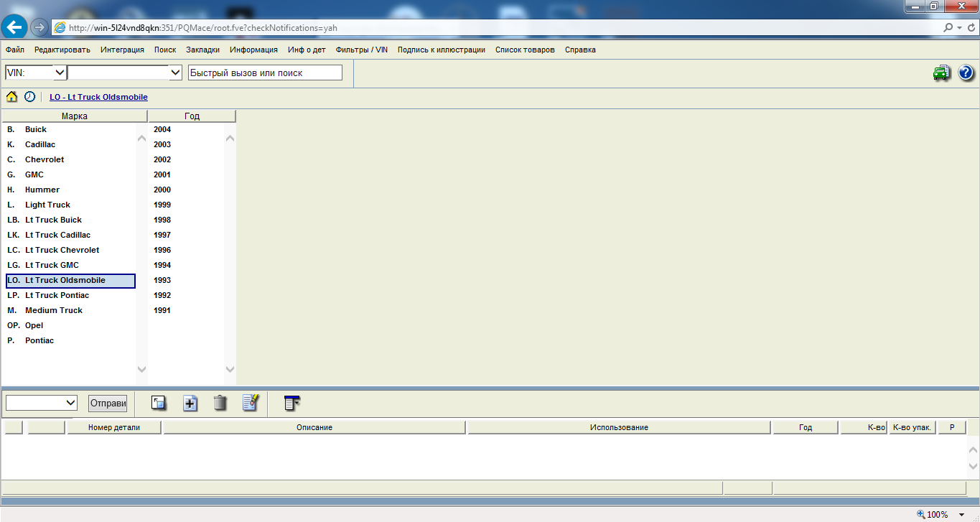Image resolution: width=980 pixels, height=522 pixels.
Task: Refresh the page with the reload icon
Action: click(x=970, y=28)
